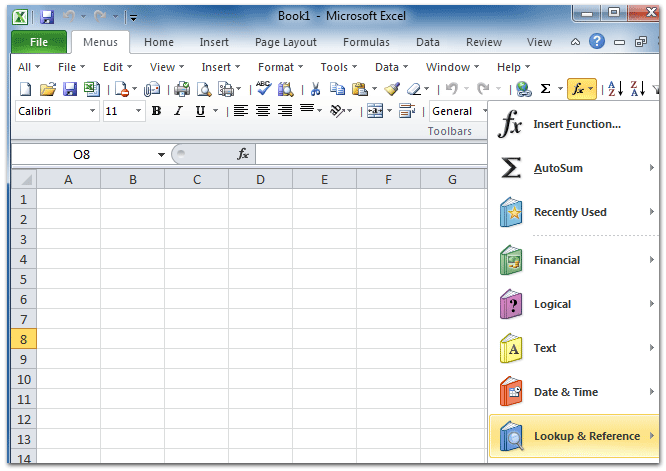Sort ascending A to Z icon

point(615,89)
